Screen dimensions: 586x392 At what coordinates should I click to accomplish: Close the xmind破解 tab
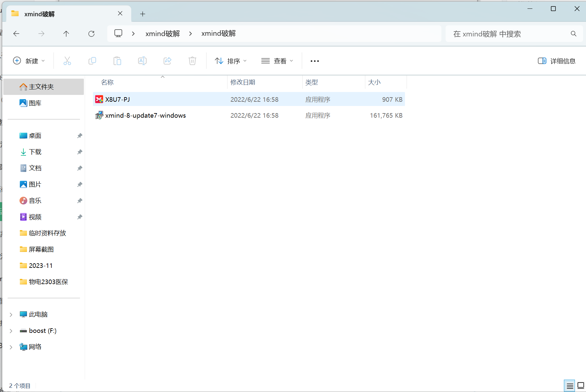pyautogui.click(x=120, y=14)
